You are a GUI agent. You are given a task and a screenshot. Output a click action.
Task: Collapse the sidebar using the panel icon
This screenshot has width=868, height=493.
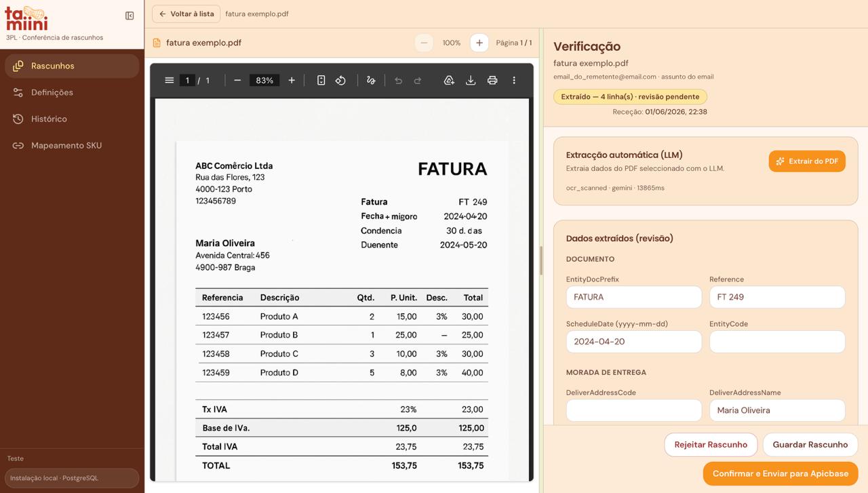point(130,16)
